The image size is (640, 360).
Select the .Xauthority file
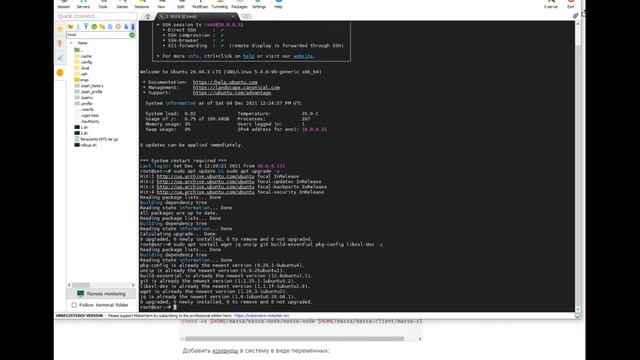tap(87, 121)
